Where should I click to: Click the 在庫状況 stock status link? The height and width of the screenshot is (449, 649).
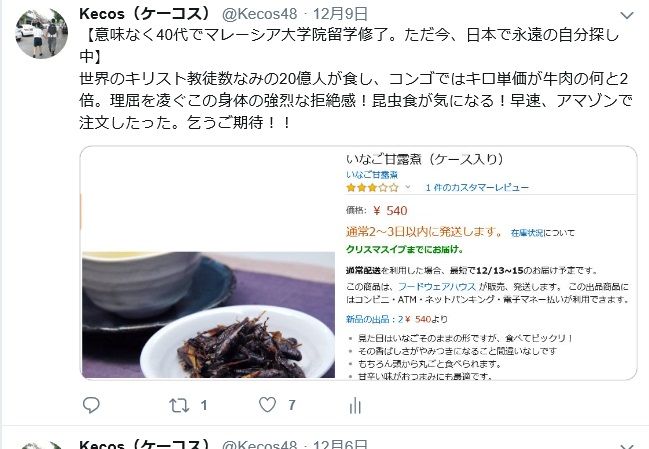pyautogui.click(x=527, y=233)
